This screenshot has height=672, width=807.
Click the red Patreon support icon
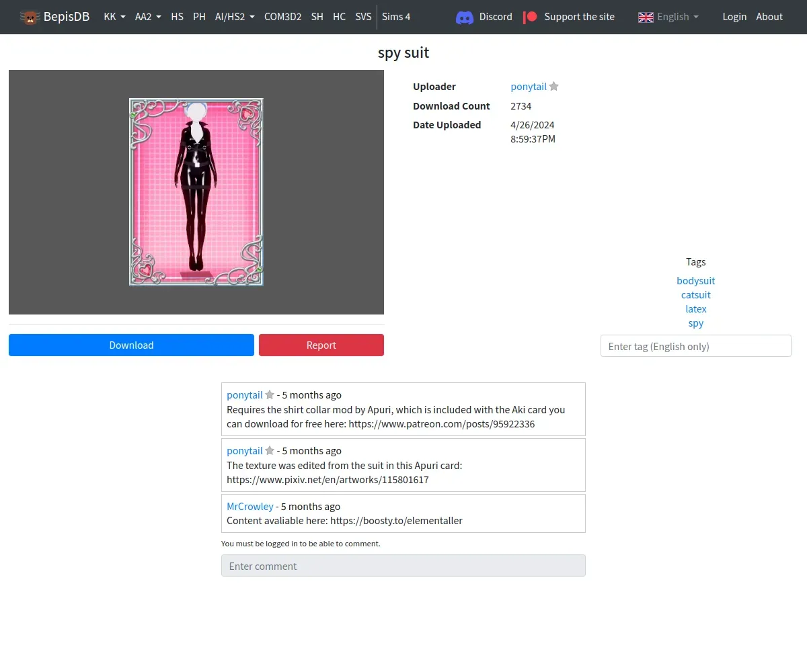point(531,17)
